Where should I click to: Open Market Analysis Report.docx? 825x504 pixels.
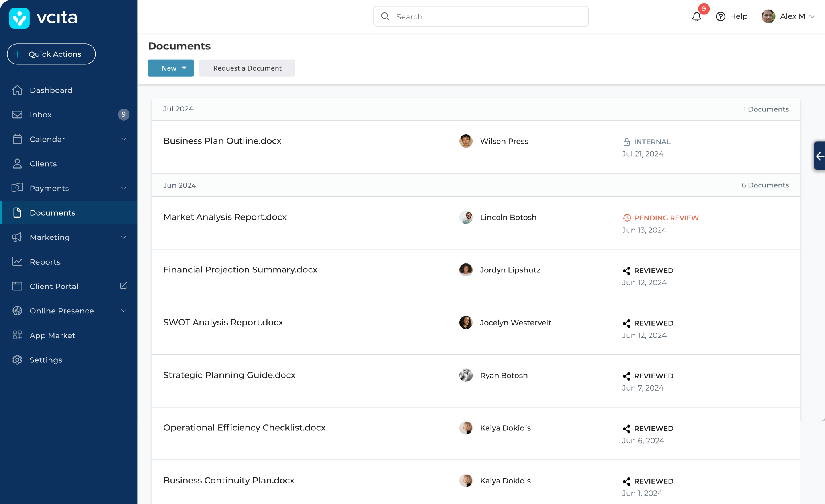(x=225, y=217)
